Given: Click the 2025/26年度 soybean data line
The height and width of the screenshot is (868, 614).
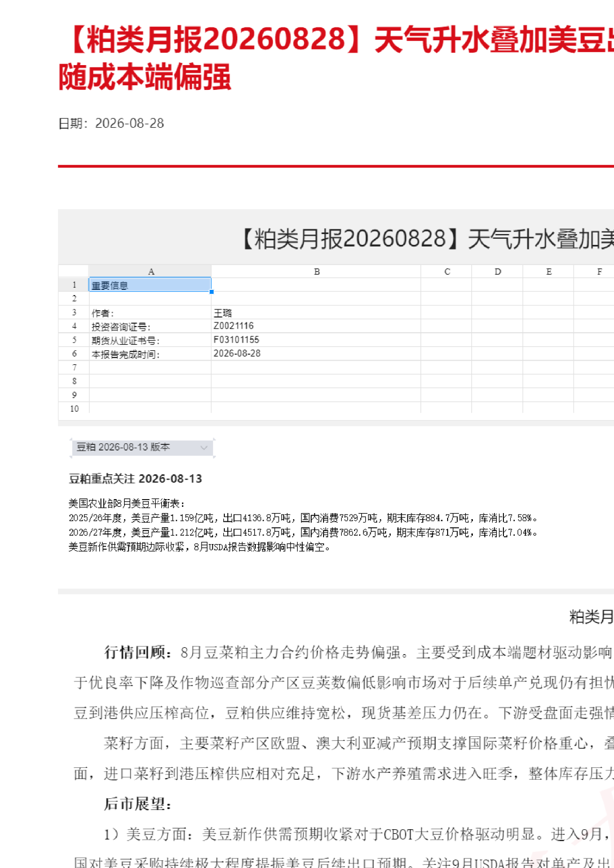Looking at the screenshot, I should [x=304, y=518].
